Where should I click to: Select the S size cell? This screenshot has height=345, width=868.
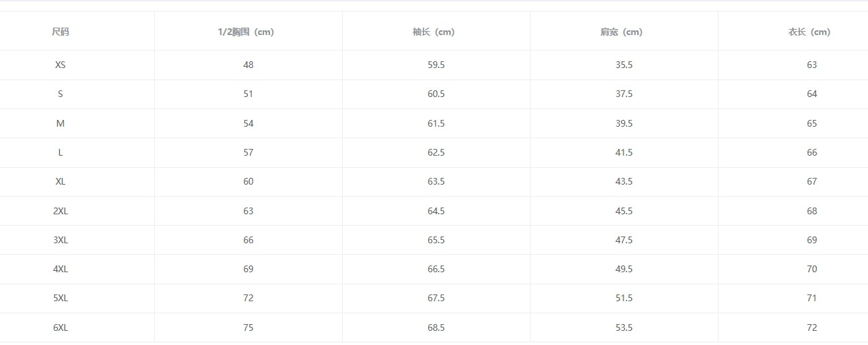[x=61, y=94]
